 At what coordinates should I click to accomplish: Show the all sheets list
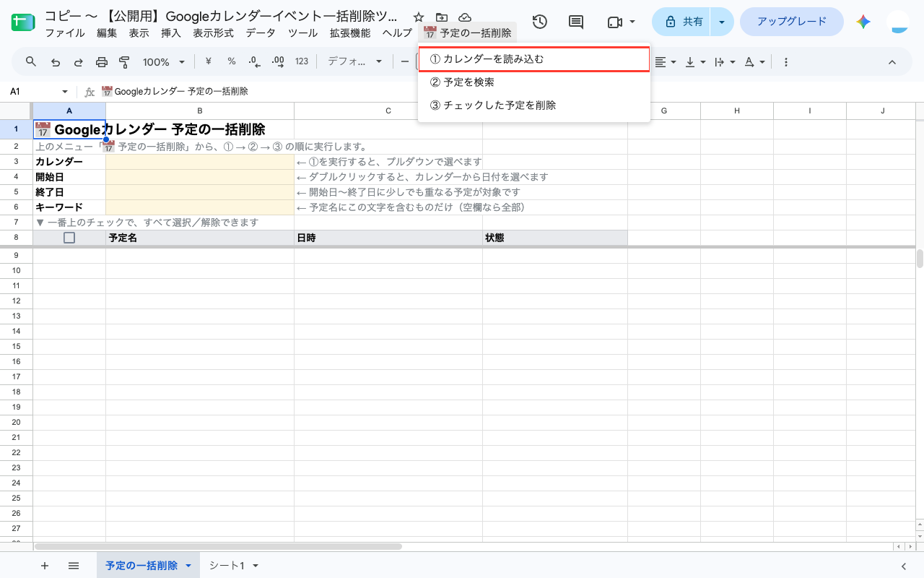74,566
